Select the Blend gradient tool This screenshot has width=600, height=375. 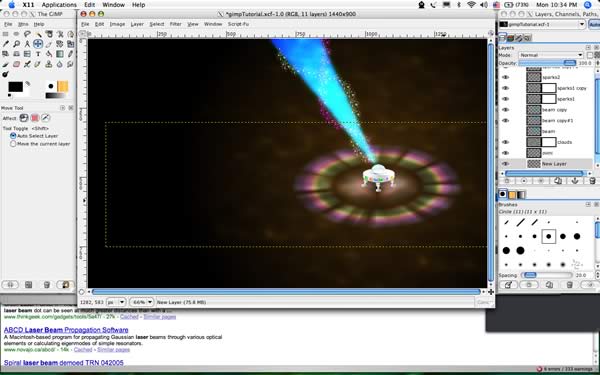click(60, 54)
